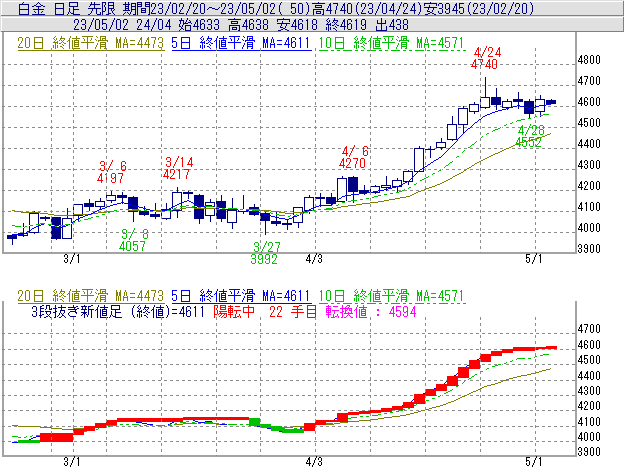The width and height of the screenshot is (624, 475).
Task: Click the 転換値 : 4594 text
Action: pyautogui.click(x=371, y=311)
